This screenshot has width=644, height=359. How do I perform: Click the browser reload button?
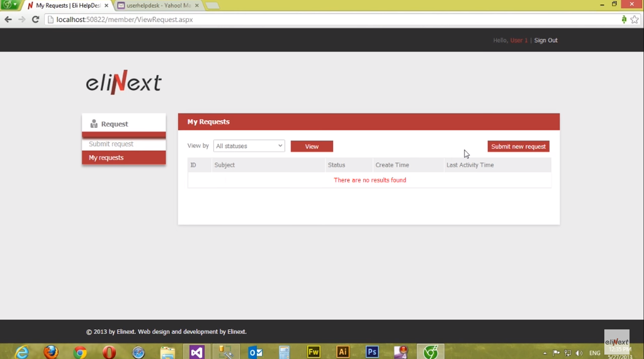tap(35, 20)
